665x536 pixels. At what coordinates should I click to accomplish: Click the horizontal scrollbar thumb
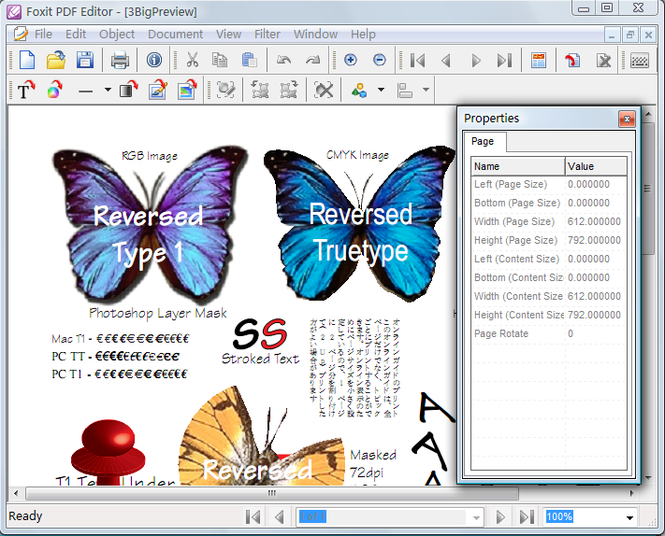coord(272,493)
